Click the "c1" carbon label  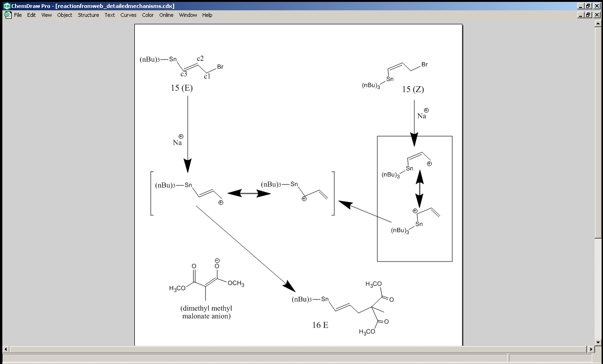(x=207, y=76)
